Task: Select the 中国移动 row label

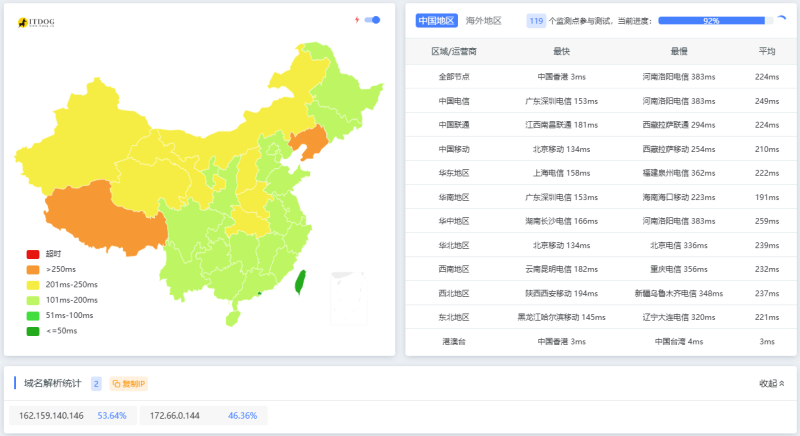Action: tap(454, 149)
